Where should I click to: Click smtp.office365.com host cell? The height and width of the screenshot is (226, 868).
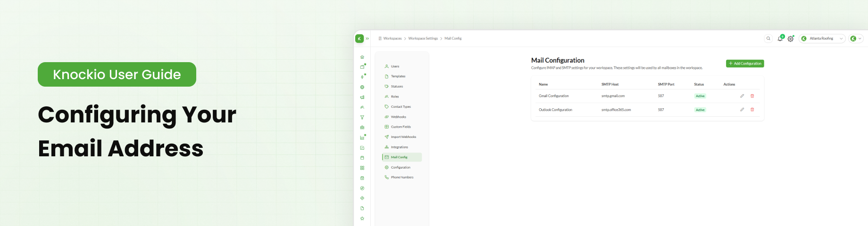tap(616, 110)
